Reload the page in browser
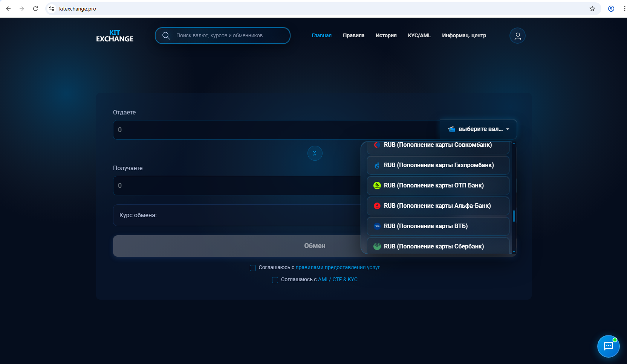The width and height of the screenshot is (627, 364). [35, 9]
